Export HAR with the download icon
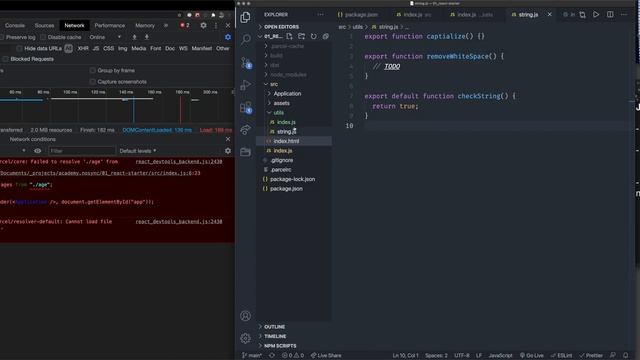Viewport: 640px width, 360px height. 147,37
